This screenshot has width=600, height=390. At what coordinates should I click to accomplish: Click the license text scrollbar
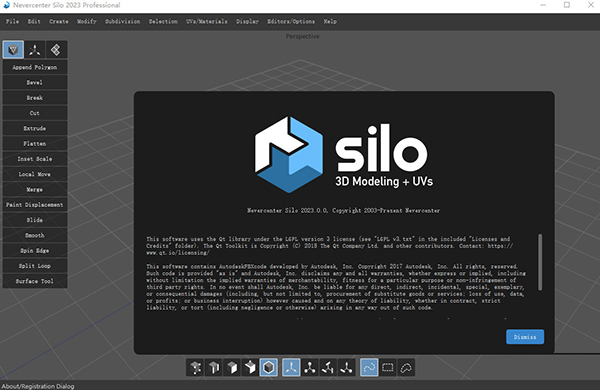point(540,262)
